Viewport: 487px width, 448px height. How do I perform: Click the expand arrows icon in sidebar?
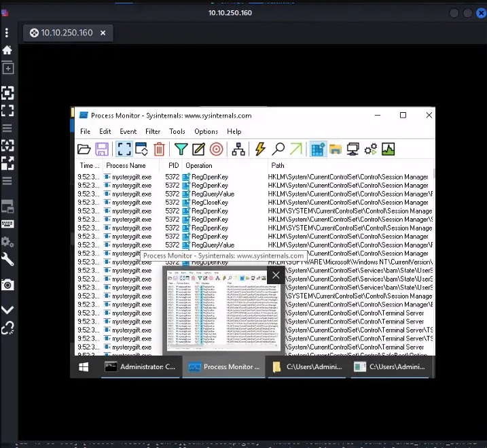click(x=7, y=163)
